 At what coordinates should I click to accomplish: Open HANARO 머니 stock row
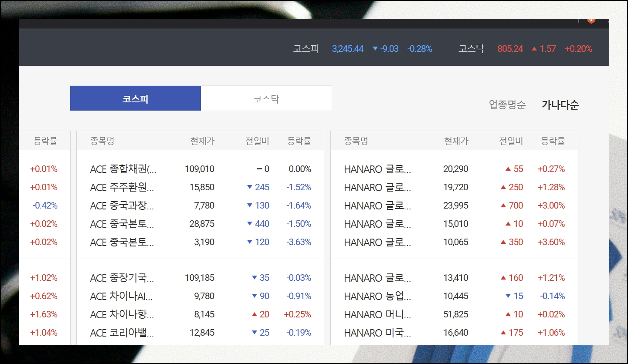(x=455, y=314)
